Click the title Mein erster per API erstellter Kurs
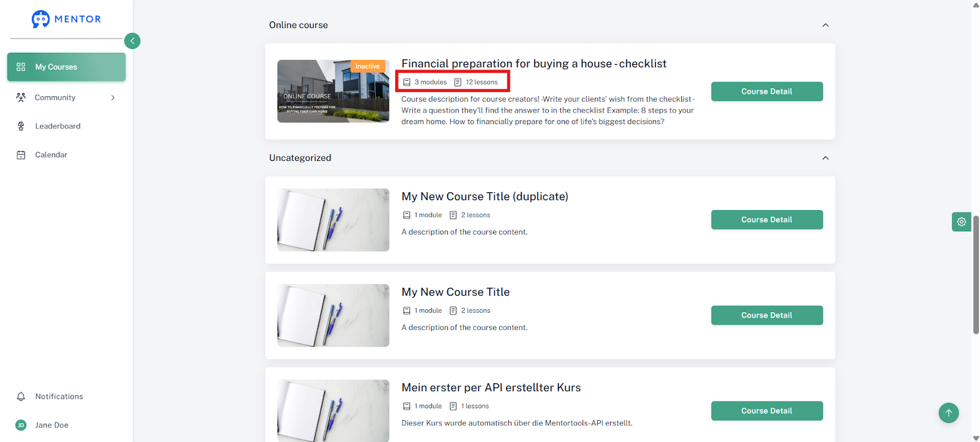 click(491, 388)
